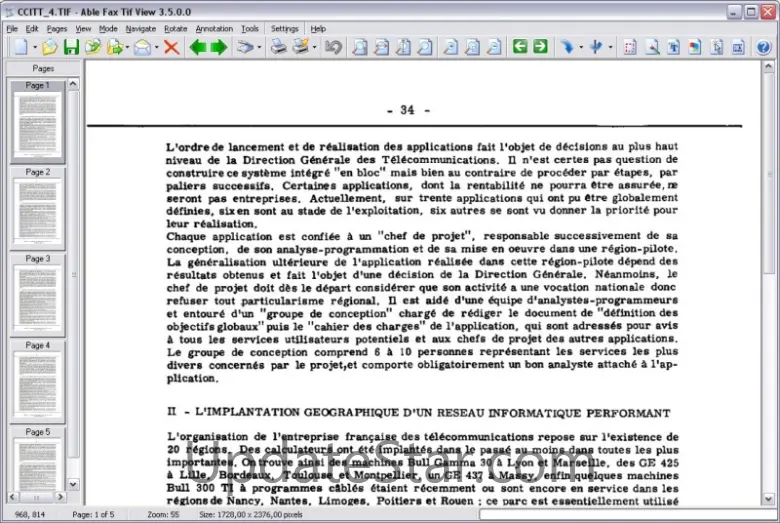Viewport: 780px width, 523px height.
Task: Select the Page 2 thumbnail
Action: pyautogui.click(x=38, y=209)
